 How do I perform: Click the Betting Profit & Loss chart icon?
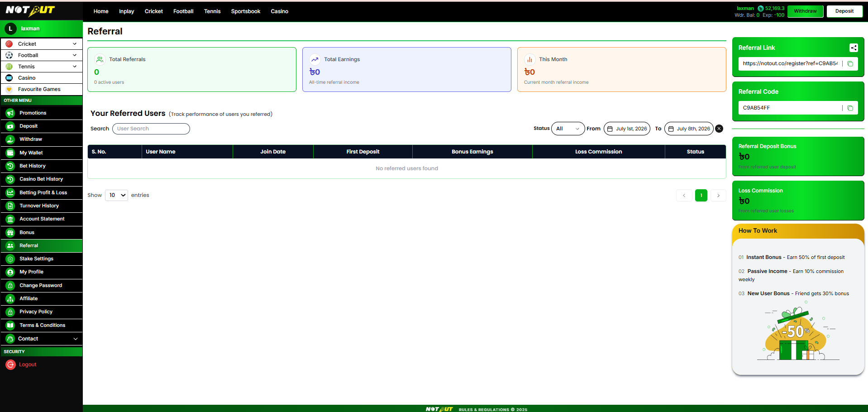click(10, 192)
